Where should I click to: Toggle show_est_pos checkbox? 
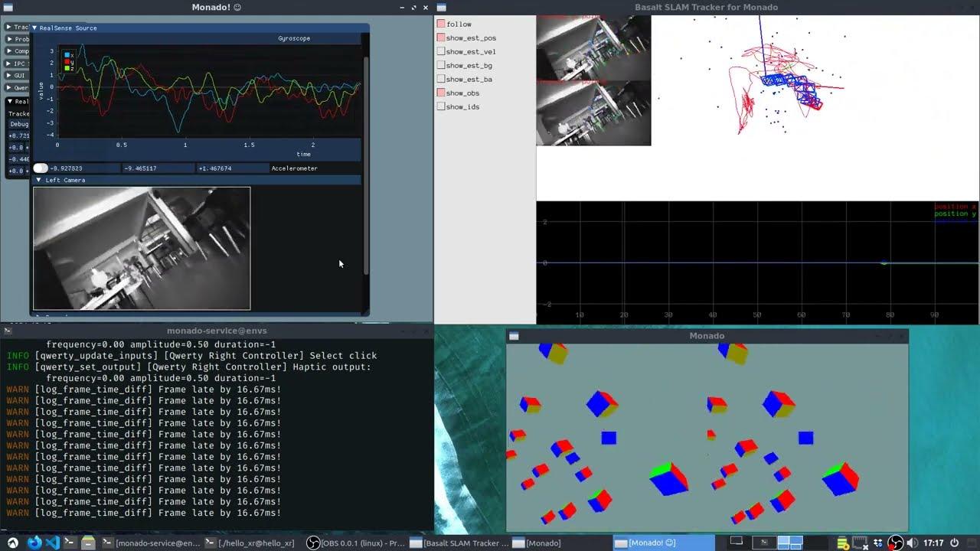(441, 37)
